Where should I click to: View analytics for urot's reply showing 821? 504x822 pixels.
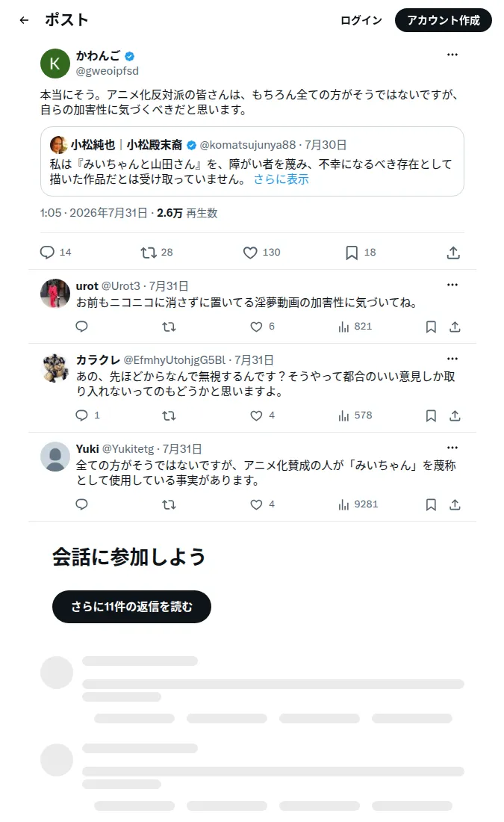point(355,327)
